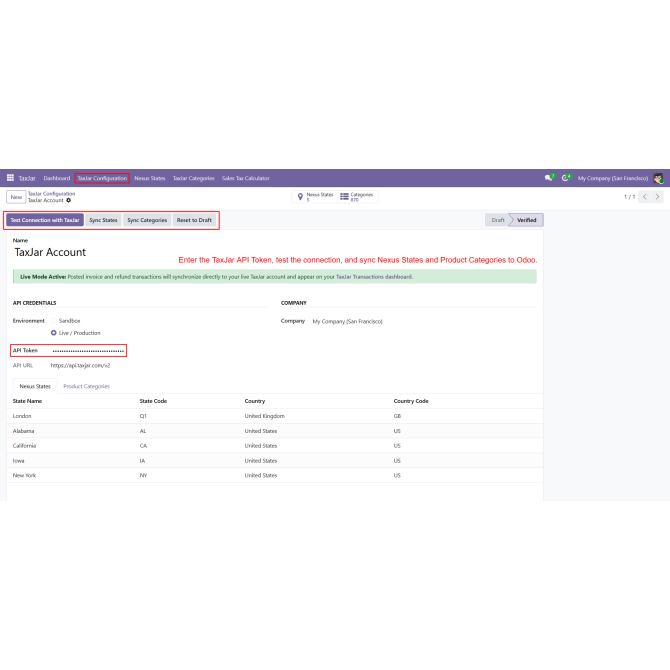Click the Verified status stage

[527, 220]
